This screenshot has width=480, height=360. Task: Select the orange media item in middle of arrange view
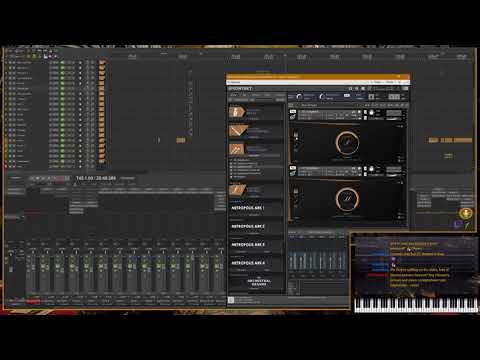[x=181, y=140]
